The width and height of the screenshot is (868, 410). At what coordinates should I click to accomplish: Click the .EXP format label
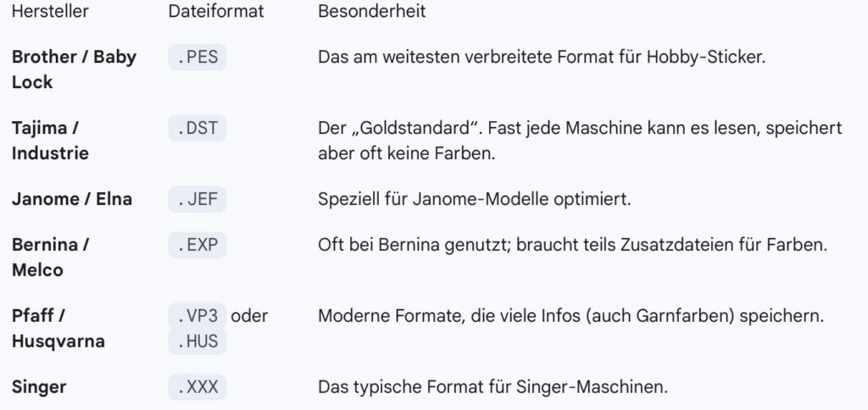[x=197, y=246]
